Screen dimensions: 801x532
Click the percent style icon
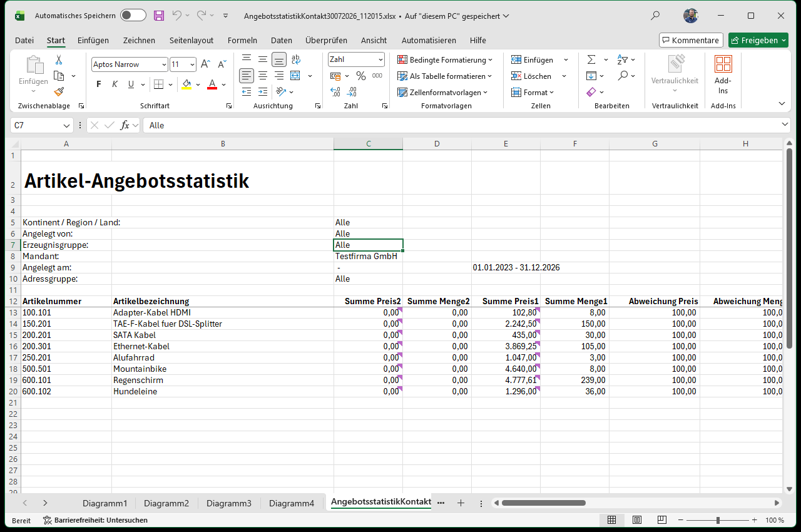pos(360,76)
